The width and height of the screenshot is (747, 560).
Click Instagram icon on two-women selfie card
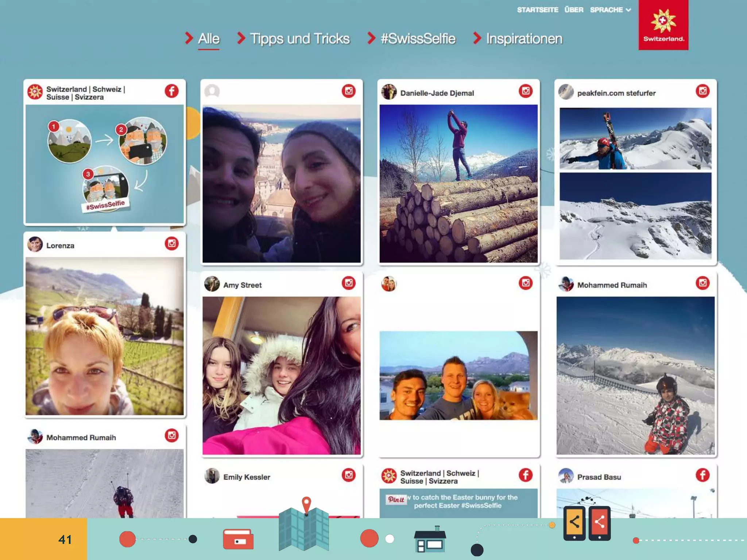pos(349,91)
